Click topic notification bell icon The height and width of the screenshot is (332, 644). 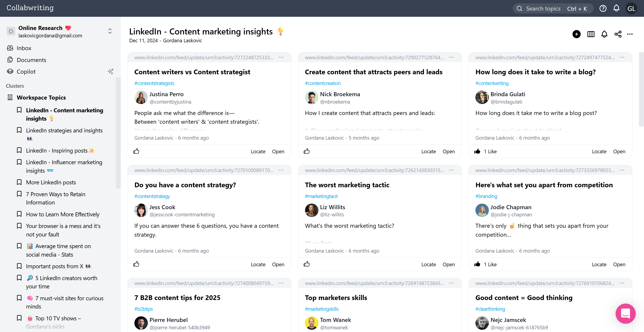[x=604, y=34]
